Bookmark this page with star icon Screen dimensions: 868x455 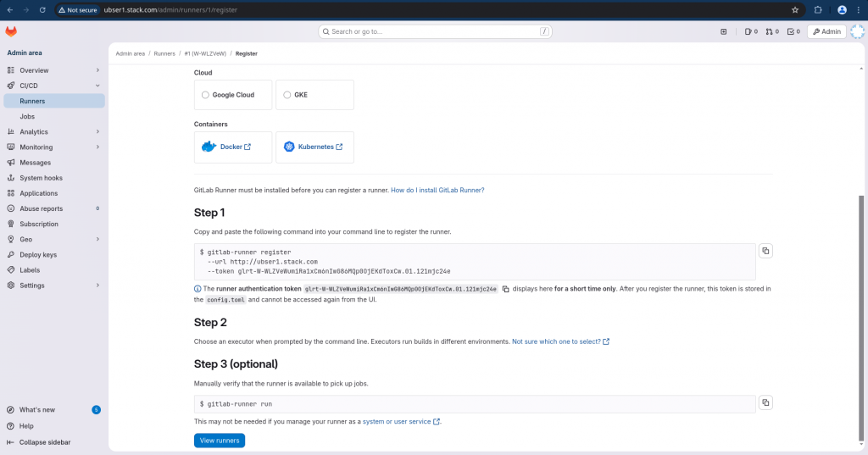(x=794, y=10)
